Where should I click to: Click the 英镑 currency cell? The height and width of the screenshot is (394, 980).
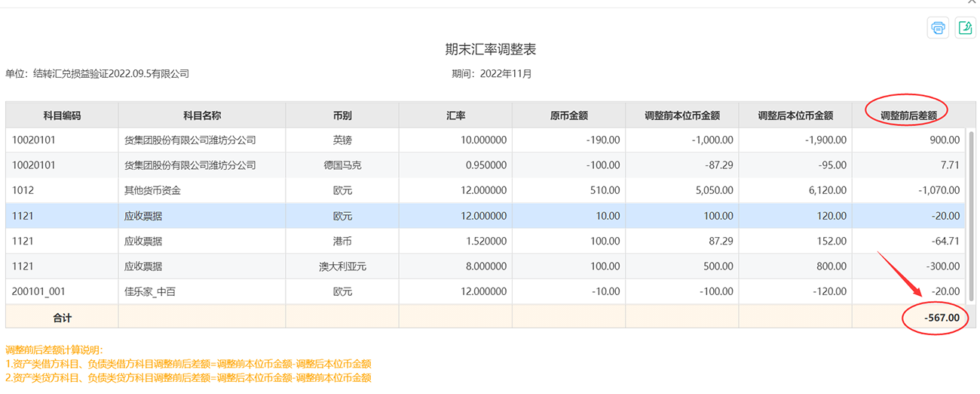tap(342, 140)
